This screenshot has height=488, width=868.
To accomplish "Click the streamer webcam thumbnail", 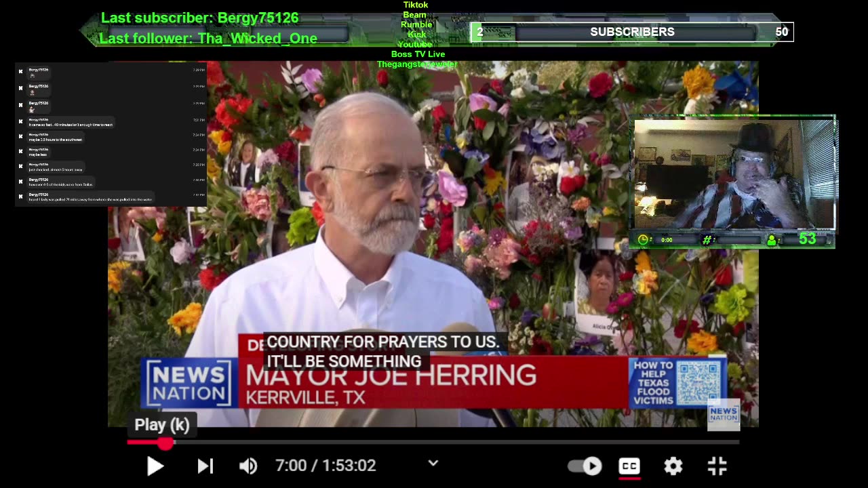I will (734, 175).
